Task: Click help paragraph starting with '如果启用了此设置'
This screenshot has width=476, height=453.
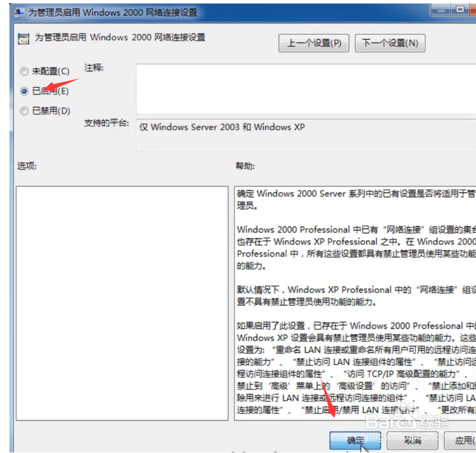Action: point(356,368)
